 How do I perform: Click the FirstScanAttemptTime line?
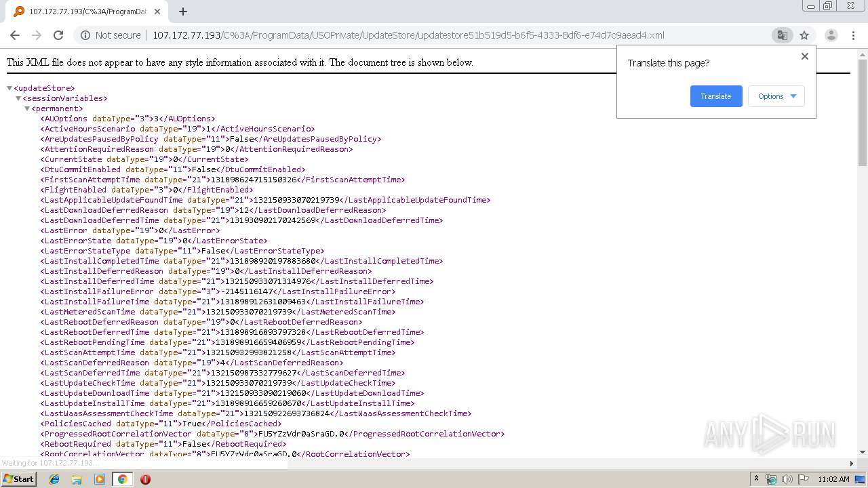[x=222, y=180]
